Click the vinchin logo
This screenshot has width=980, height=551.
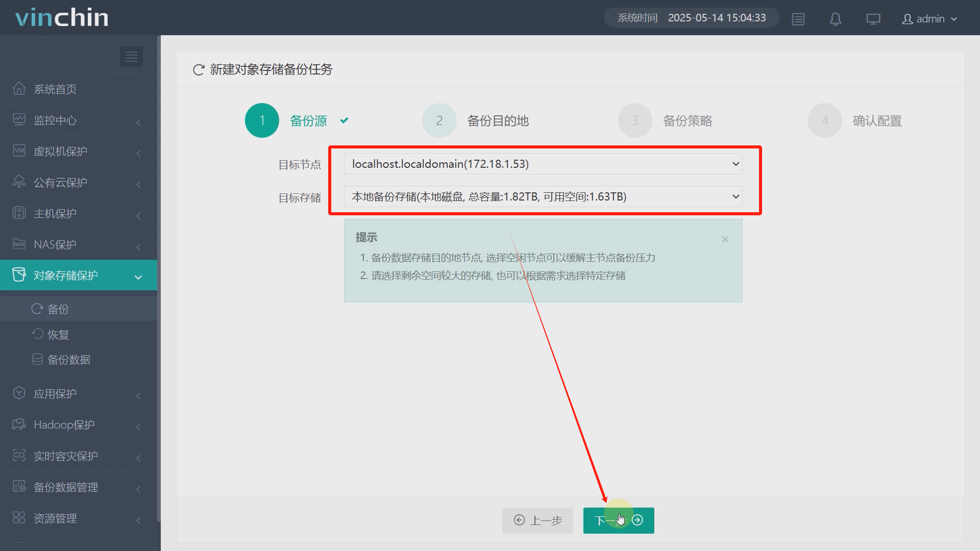[62, 17]
